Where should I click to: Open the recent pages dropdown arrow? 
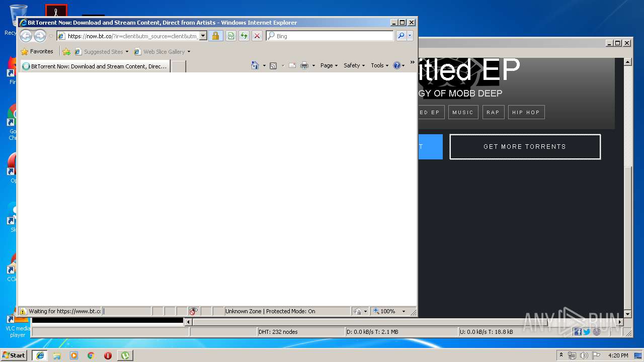click(51, 36)
